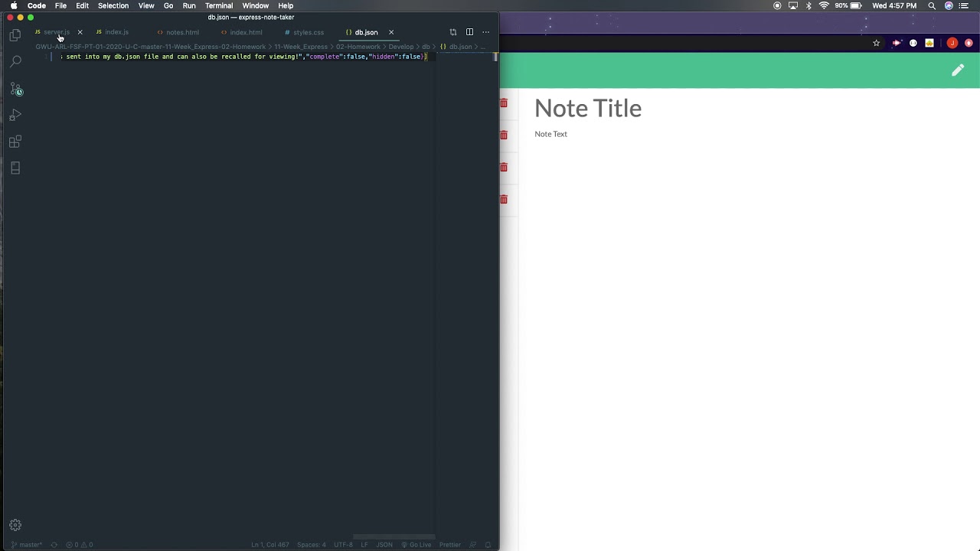The image size is (980, 551).
Task: Open the notifications bell in the status bar
Action: tap(488, 545)
